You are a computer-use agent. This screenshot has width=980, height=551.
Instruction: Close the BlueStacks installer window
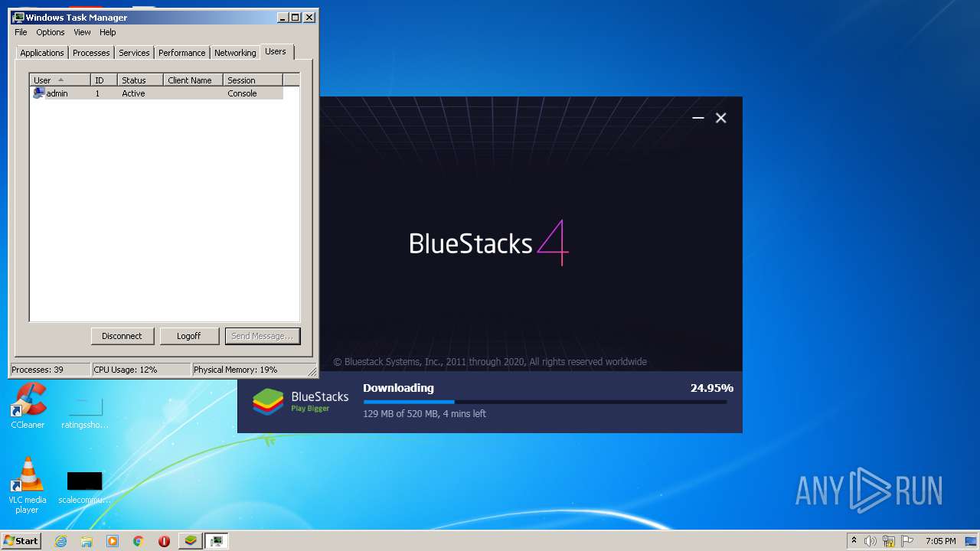720,118
